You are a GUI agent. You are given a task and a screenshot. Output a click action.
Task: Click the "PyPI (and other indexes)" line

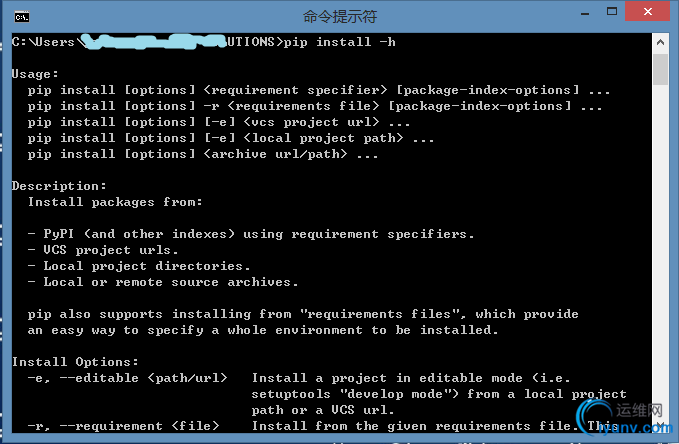tap(251, 234)
